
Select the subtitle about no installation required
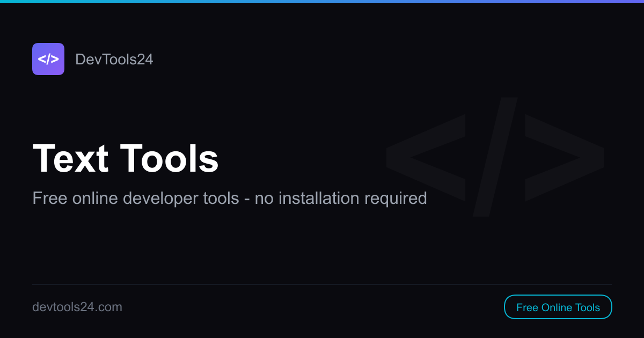(x=230, y=198)
